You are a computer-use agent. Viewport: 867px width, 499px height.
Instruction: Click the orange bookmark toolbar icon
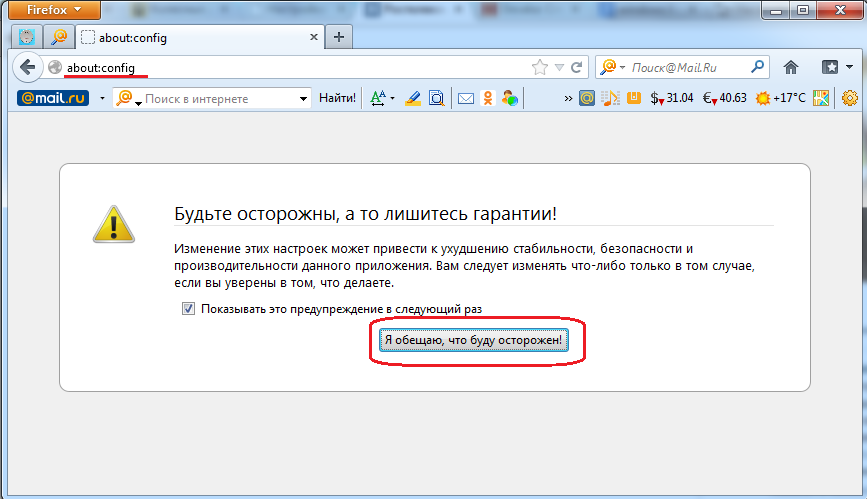[634, 98]
